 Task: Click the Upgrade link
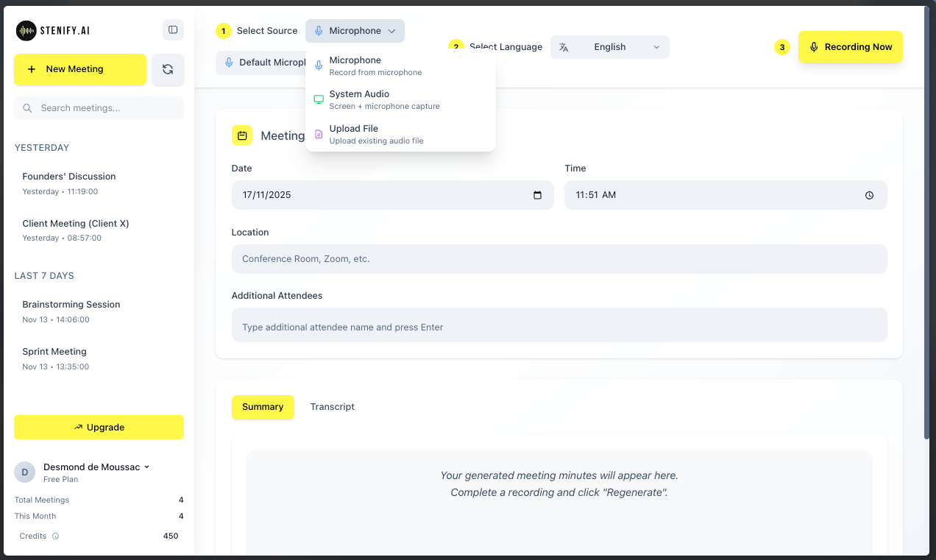pos(99,427)
